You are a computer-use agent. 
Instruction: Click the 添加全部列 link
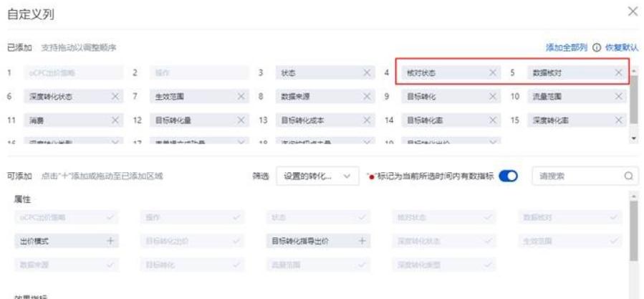point(567,48)
